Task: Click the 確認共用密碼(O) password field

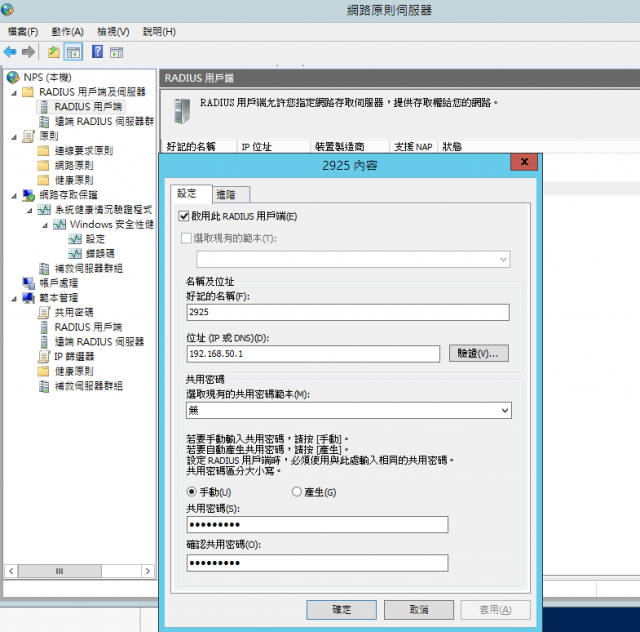Action: 317,563
